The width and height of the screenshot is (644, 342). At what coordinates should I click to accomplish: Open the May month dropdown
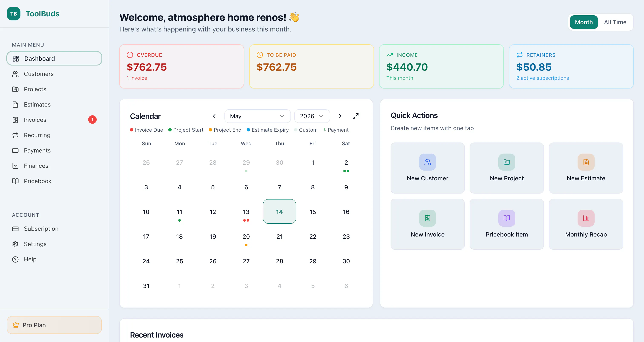click(257, 116)
